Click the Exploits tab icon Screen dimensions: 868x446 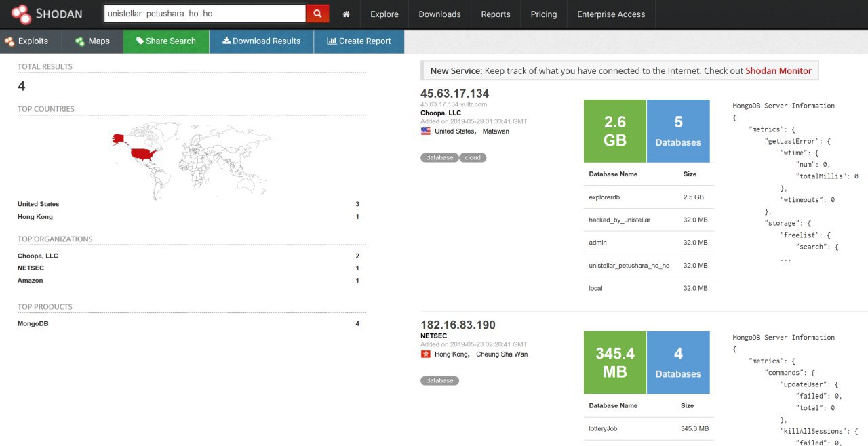click(9, 41)
